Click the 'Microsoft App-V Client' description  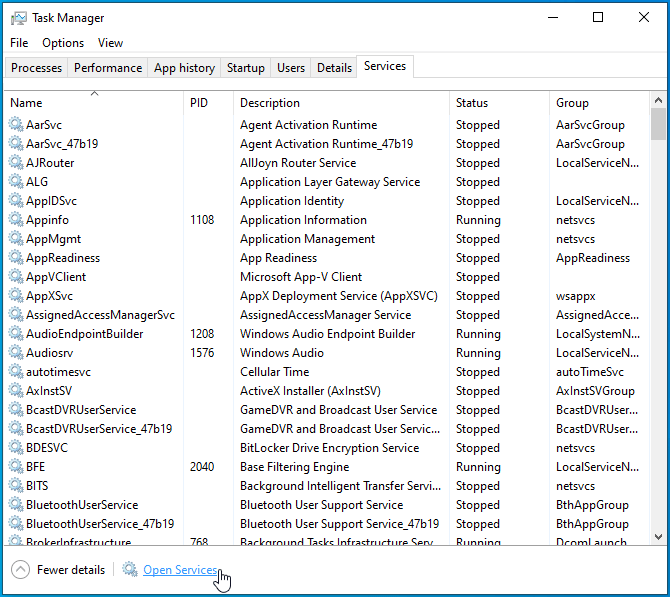pos(301,277)
